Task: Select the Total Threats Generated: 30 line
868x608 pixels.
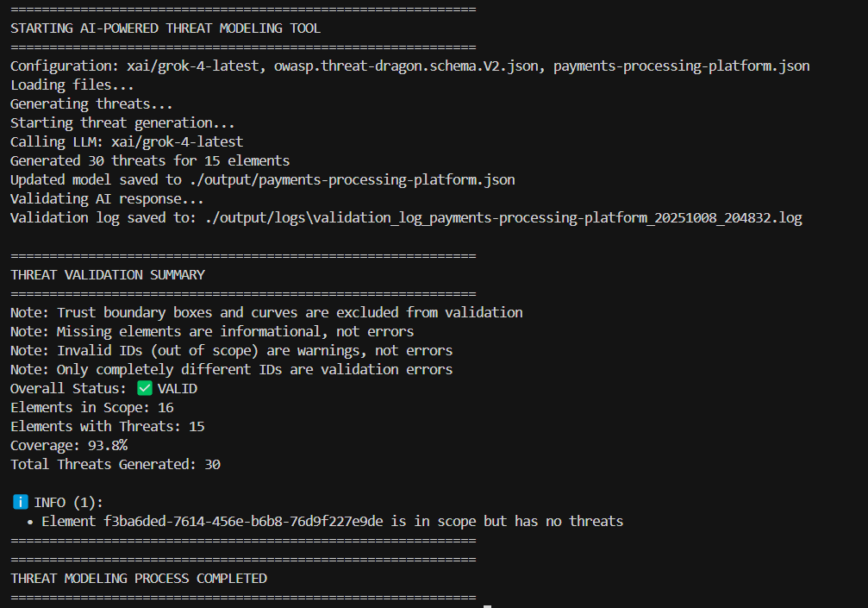Action: pos(116,464)
